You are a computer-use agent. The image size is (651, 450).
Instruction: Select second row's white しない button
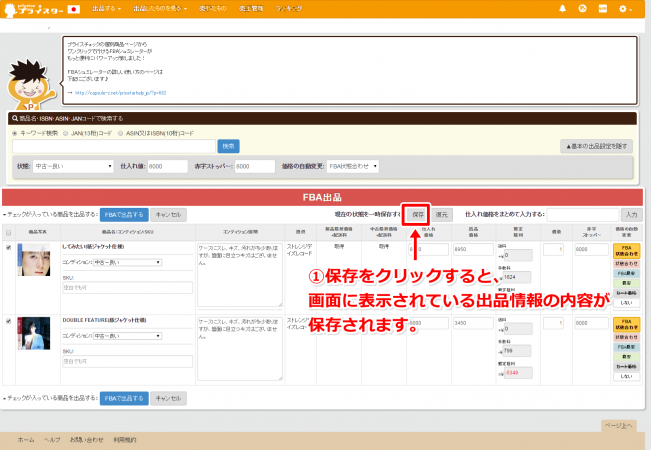[x=627, y=377]
